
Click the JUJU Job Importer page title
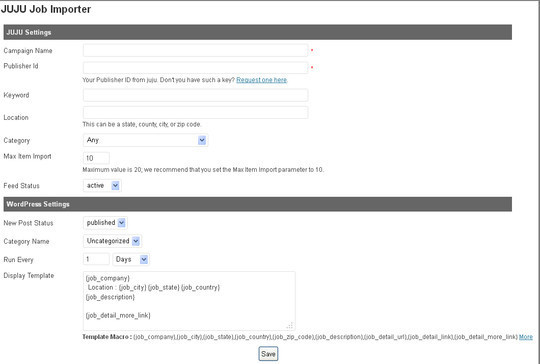tap(46, 9)
